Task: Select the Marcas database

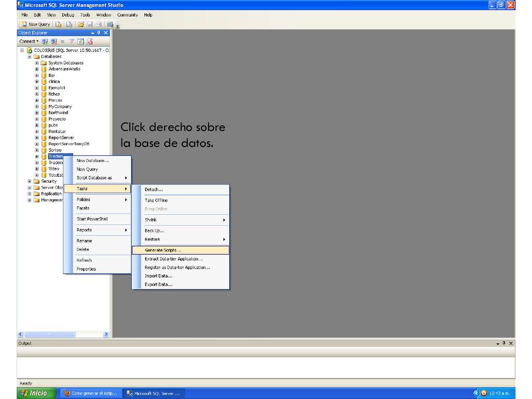Action: [x=55, y=100]
